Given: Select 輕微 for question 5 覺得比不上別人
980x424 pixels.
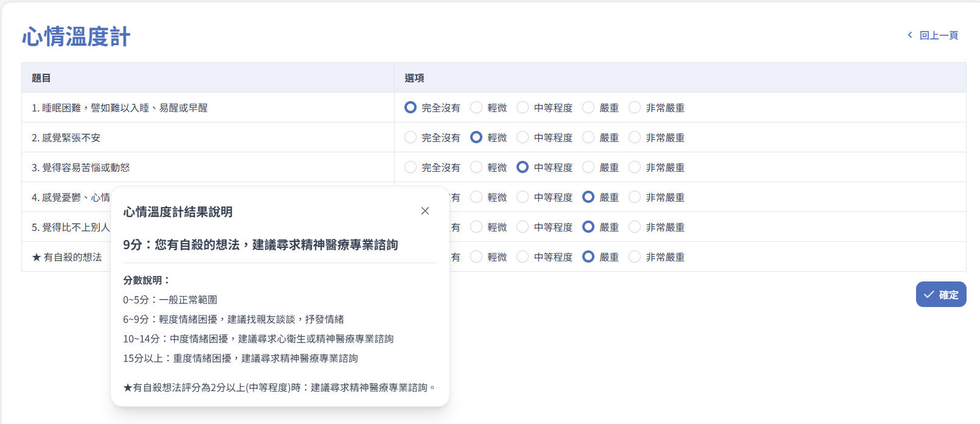Looking at the screenshot, I should point(476,227).
